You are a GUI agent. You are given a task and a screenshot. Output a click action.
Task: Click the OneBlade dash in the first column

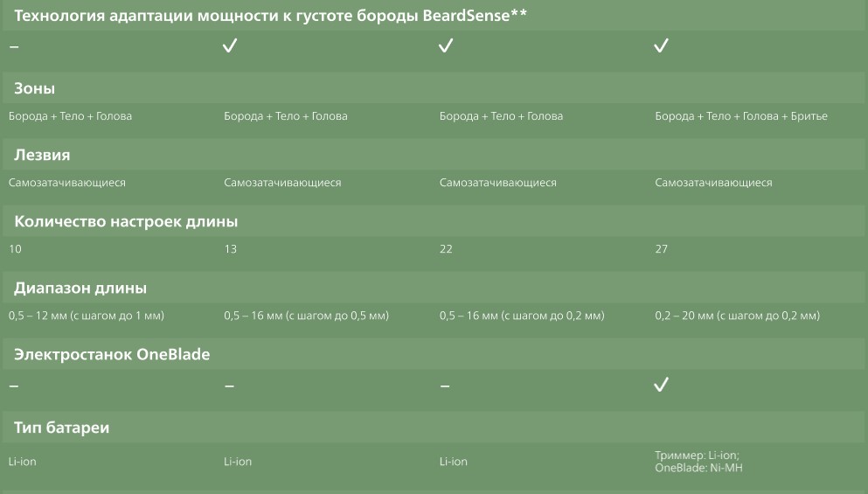click(x=13, y=385)
